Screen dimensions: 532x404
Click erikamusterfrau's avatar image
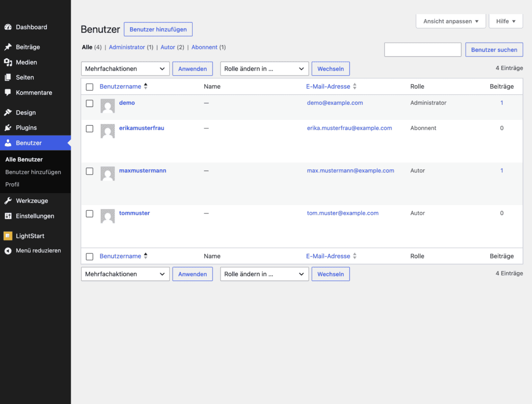click(108, 131)
